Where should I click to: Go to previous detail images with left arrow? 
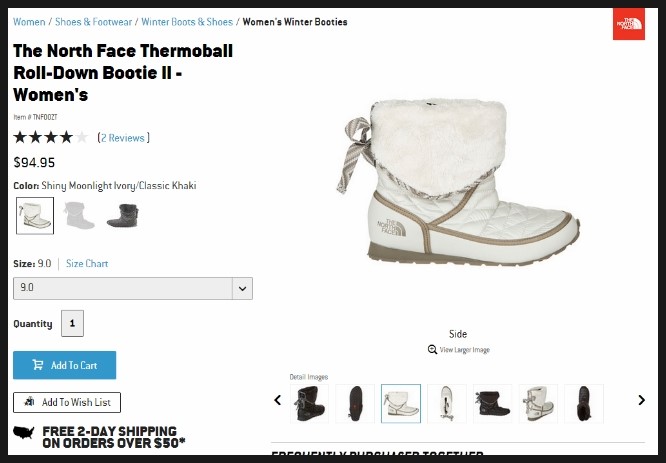(278, 400)
